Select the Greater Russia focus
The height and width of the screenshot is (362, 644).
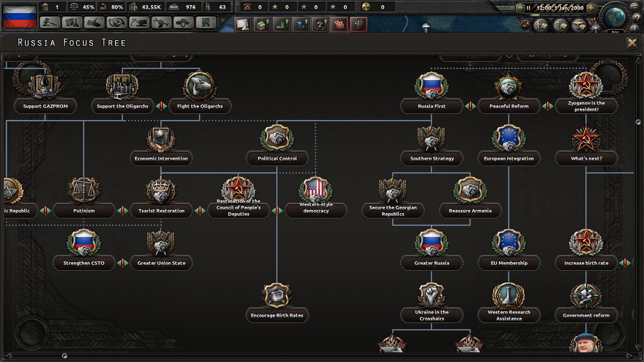(431, 263)
